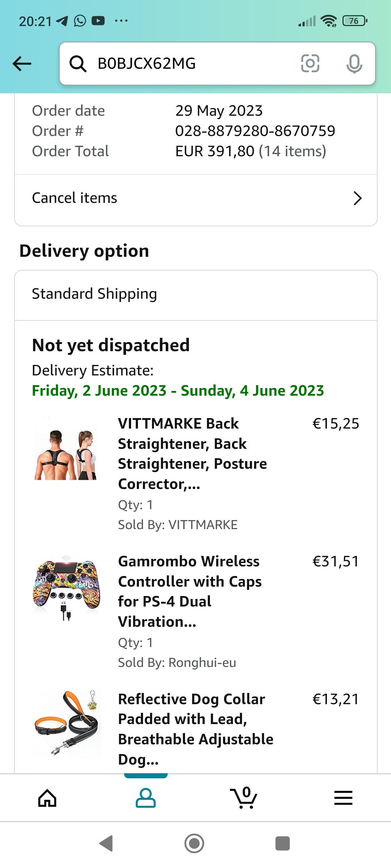Go to the Home tab
This screenshot has height=868, width=391.
(x=47, y=798)
